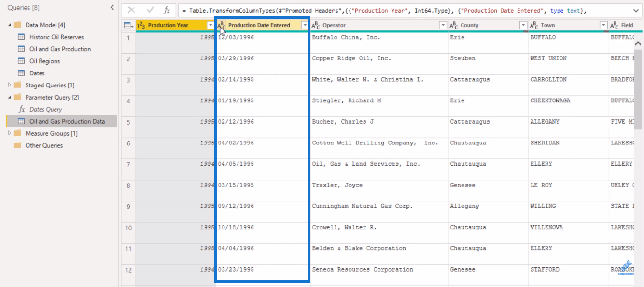This screenshot has width=644, height=287.
Task: Change the Operator column data type icon
Action: tap(316, 25)
